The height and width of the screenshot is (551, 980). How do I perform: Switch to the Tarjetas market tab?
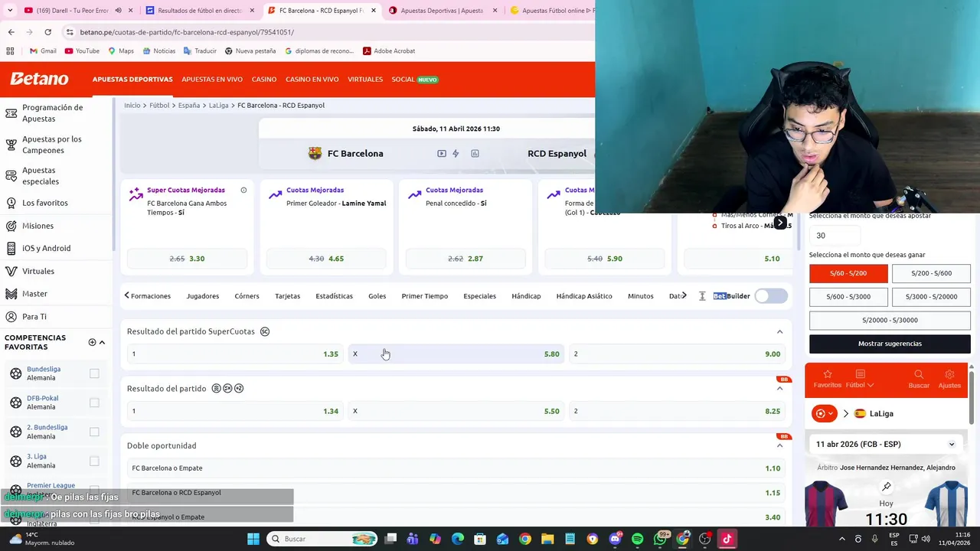(288, 296)
